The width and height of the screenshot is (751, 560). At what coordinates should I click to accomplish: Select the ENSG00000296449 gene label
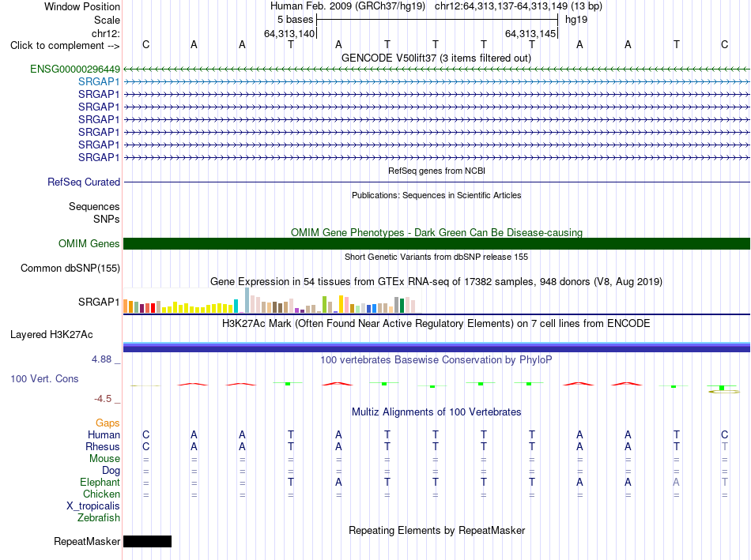(x=75, y=70)
